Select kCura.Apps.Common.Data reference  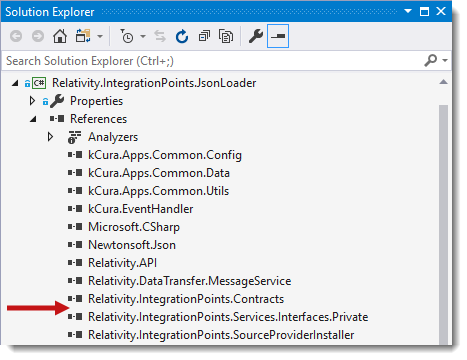159,173
